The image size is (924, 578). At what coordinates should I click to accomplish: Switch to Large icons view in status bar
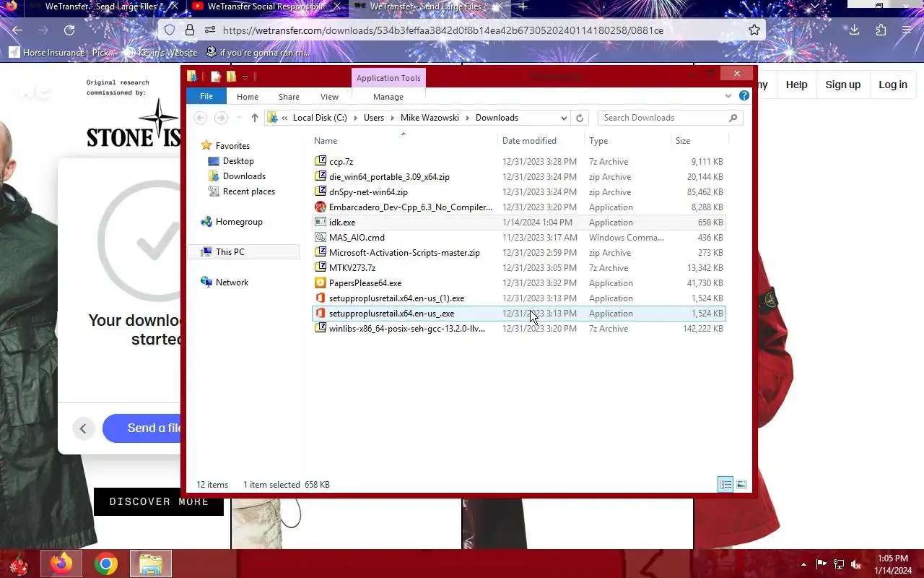(x=741, y=484)
